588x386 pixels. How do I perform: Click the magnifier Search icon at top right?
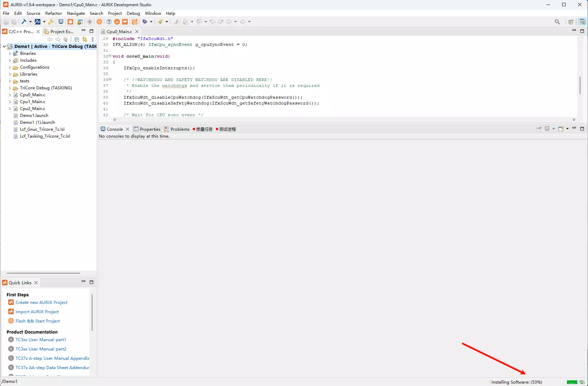point(557,22)
